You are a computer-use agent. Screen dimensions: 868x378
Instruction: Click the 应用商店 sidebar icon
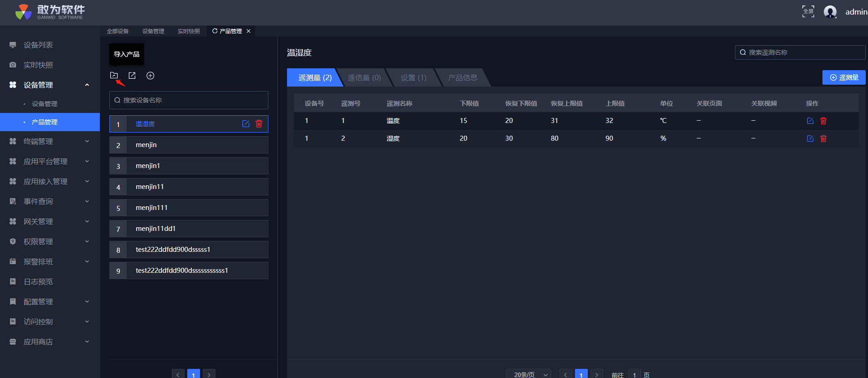(x=13, y=342)
